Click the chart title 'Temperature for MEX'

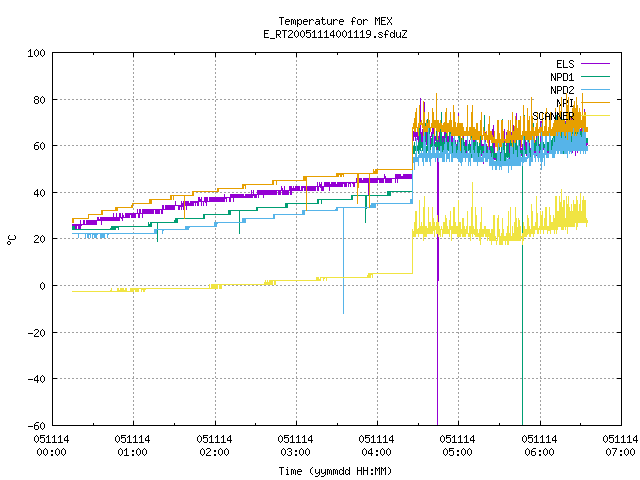click(335, 21)
